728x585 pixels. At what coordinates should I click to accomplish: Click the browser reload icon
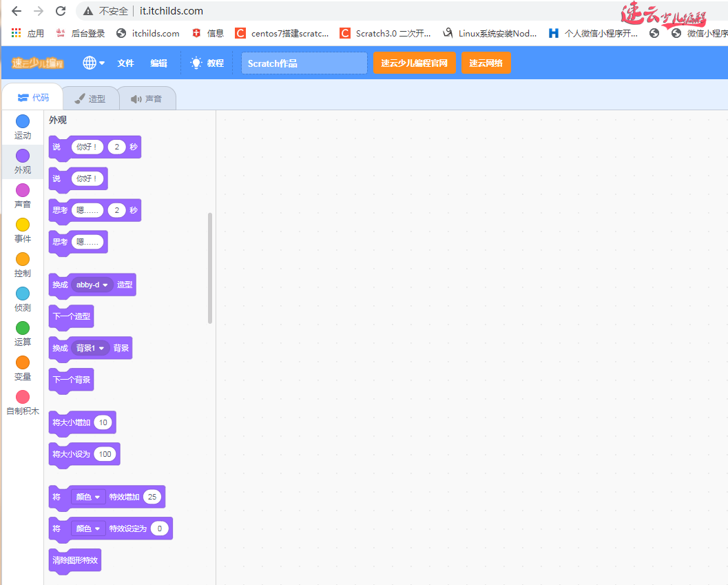61,11
